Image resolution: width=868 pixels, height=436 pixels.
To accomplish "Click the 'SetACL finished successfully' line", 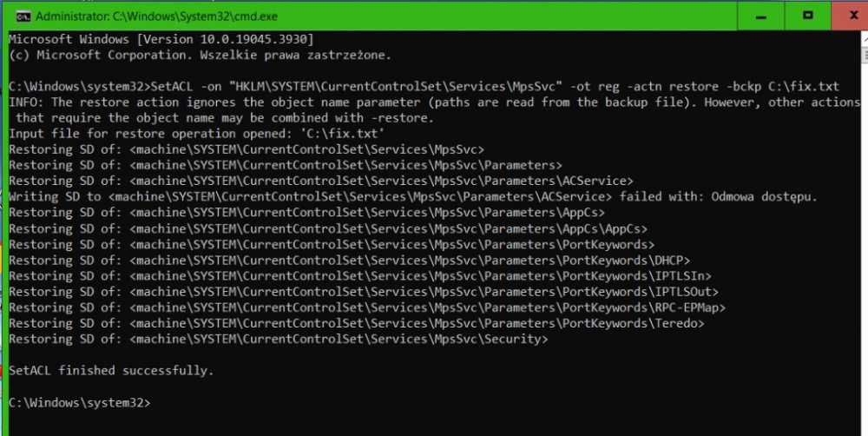I will pos(111,371).
